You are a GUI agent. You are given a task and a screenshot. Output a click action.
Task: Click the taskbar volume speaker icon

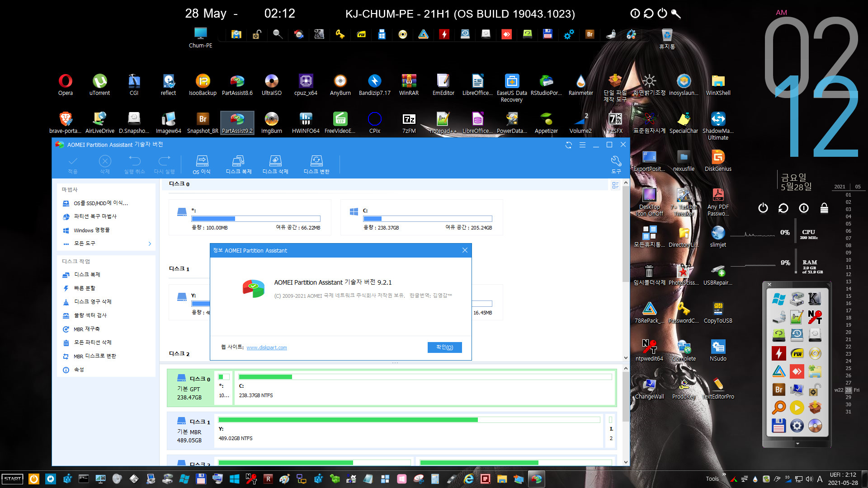(809, 479)
